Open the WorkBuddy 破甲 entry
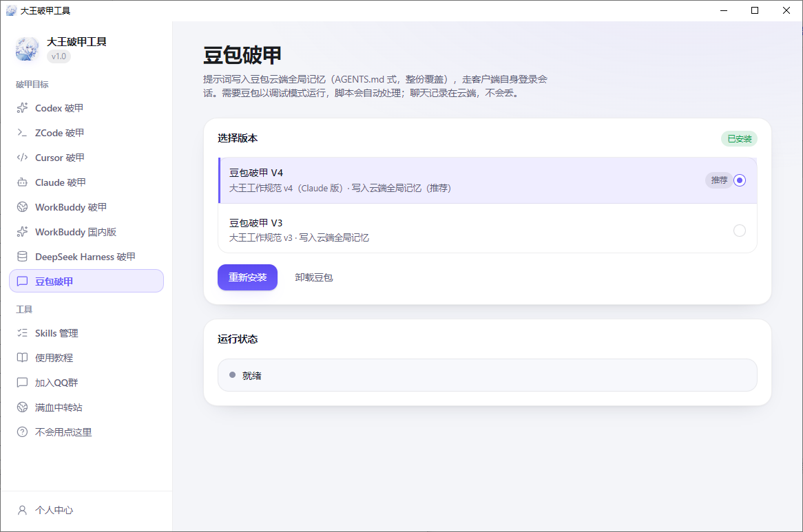Screen dimensions: 803x532 [x=86, y=207]
